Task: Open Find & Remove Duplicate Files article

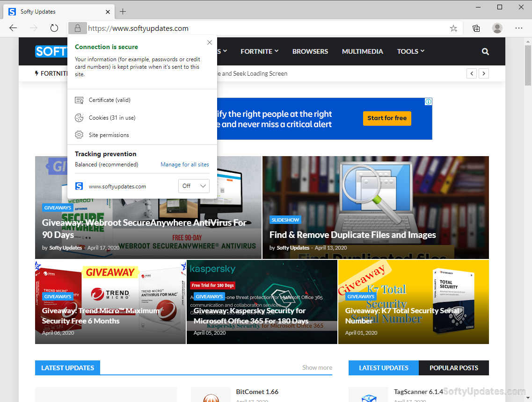Action: [352, 235]
